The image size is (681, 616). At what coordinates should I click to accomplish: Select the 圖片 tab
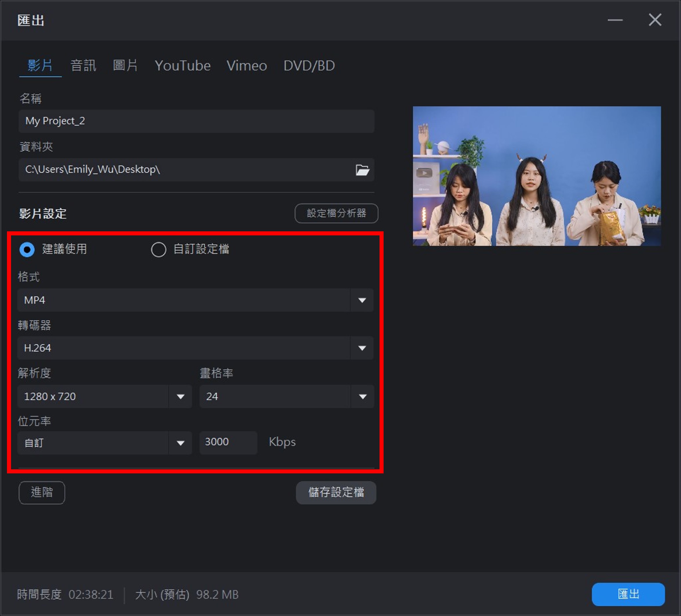pyautogui.click(x=126, y=66)
